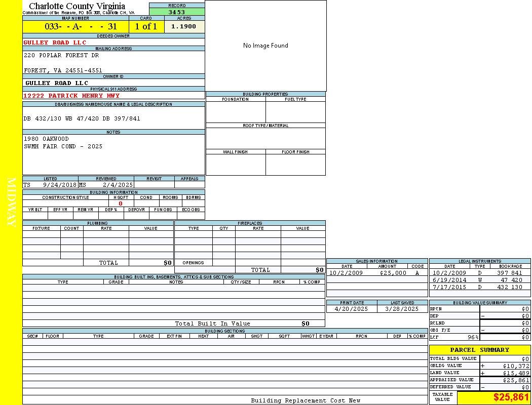
Task: Click the reviewed date 2/4/2025
Action: 118,185
